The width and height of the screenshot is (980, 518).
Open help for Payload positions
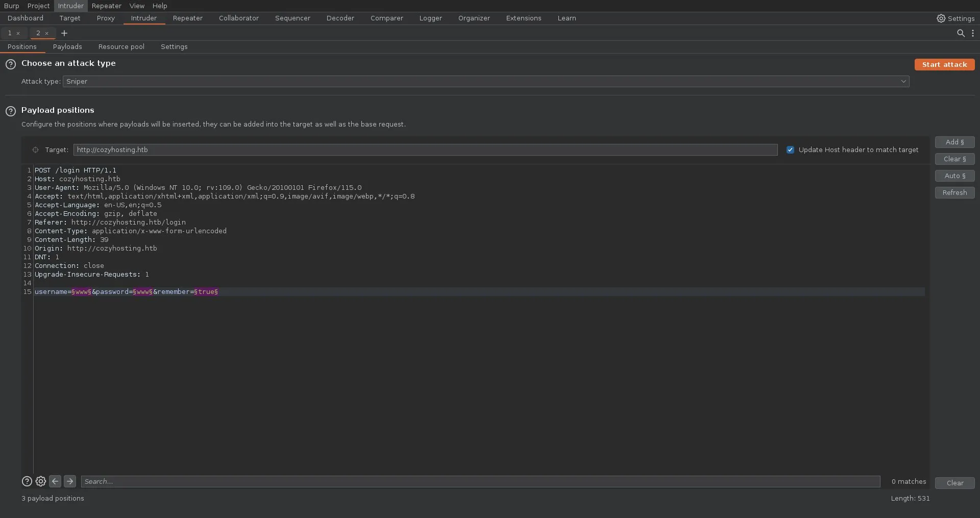(11, 111)
